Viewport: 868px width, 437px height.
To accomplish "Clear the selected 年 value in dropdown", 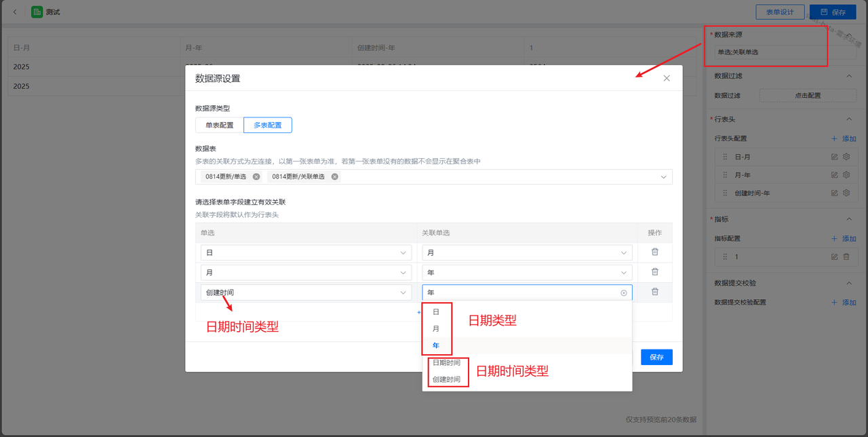I will click(623, 292).
